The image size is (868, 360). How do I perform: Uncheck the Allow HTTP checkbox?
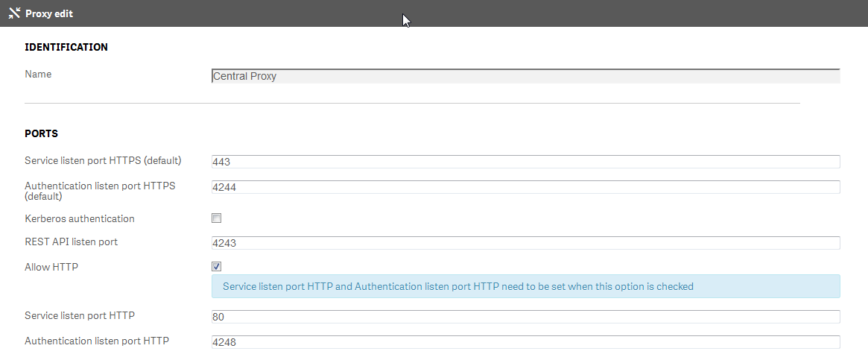[217, 266]
